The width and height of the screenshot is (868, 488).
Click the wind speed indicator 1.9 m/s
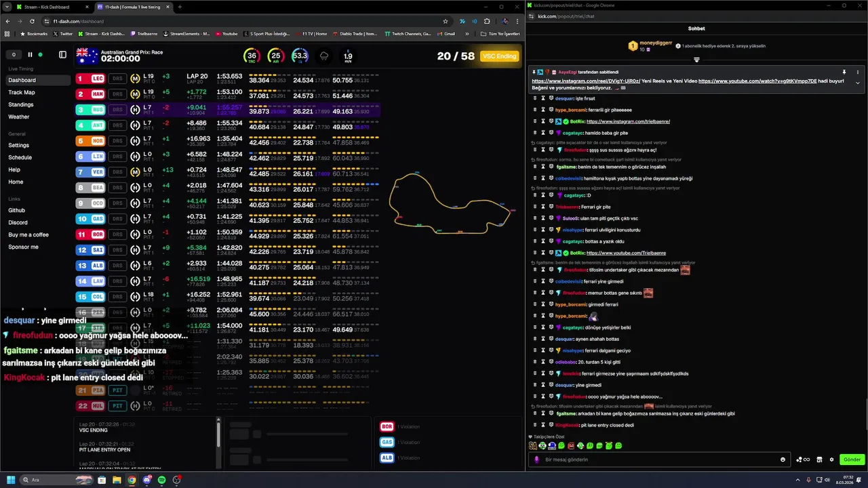click(347, 57)
